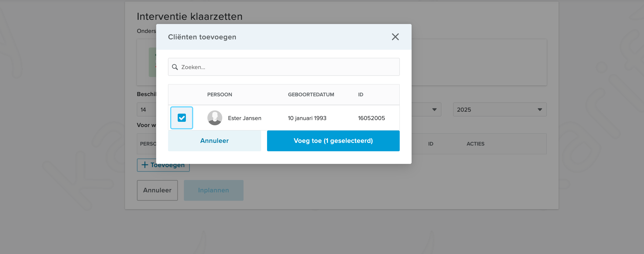Click the plus icon on Toevoegen
The image size is (644, 254).
[145, 165]
